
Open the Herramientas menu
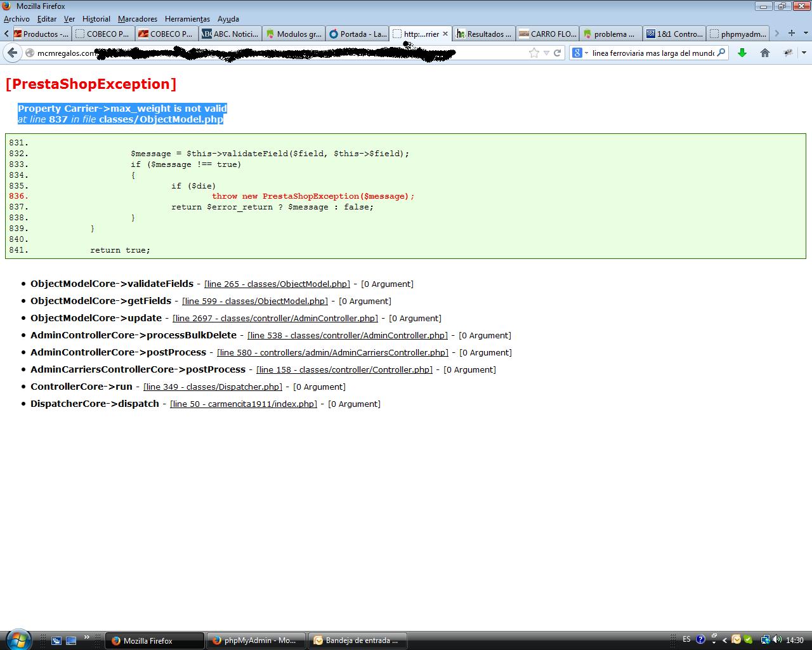(x=187, y=19)
